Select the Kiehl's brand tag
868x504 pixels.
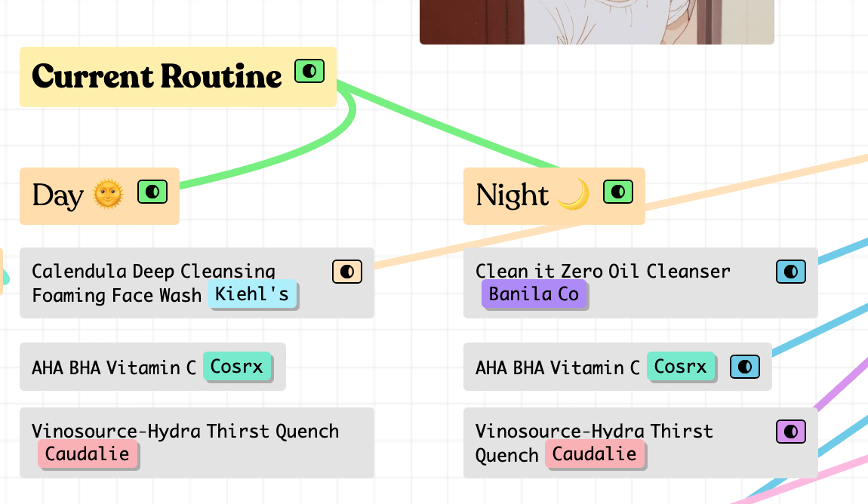click(x=252, y=294)
